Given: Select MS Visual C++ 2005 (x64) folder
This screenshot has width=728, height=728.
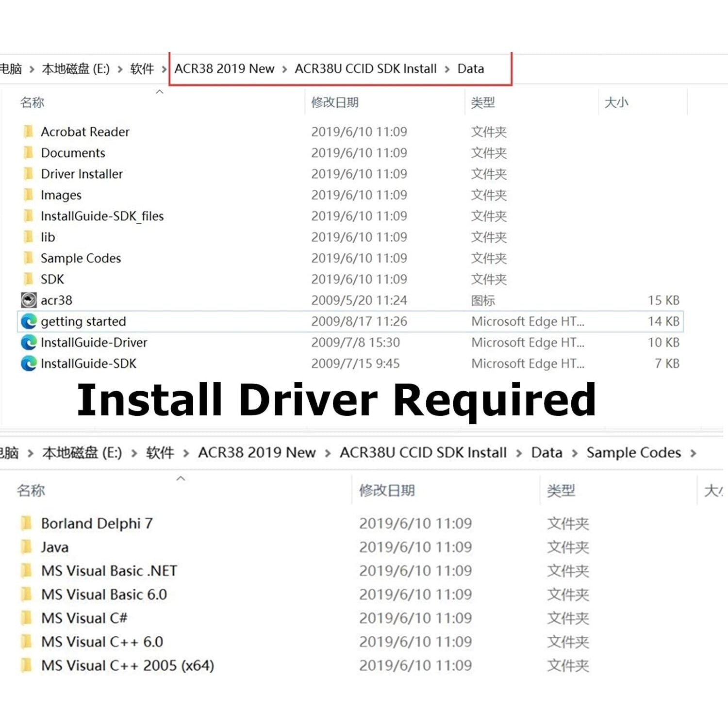Looking at the screenshot, I should point(128,665).
